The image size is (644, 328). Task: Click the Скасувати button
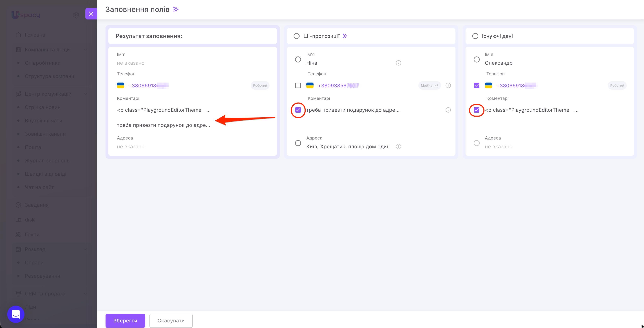pyautogui.click(x=171, y=321)
